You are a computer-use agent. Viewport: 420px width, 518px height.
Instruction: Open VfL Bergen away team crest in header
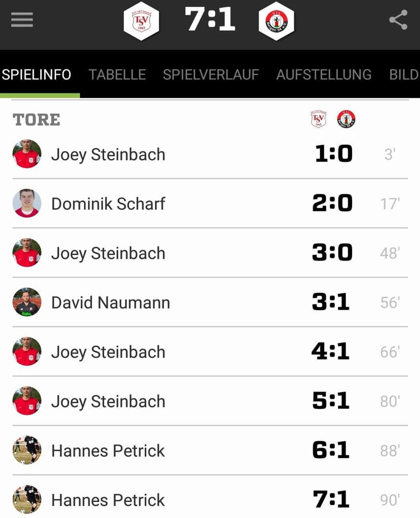(x=276, y=21)
